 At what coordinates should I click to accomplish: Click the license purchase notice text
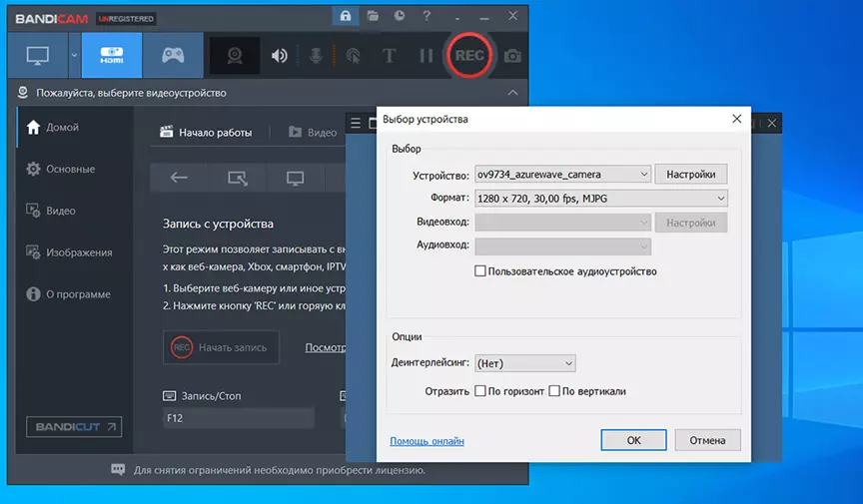click(x=280, y=470)
